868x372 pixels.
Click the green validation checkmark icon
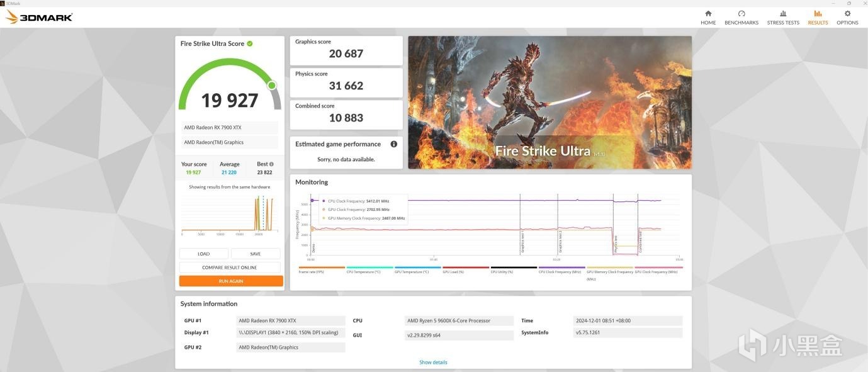250,43
